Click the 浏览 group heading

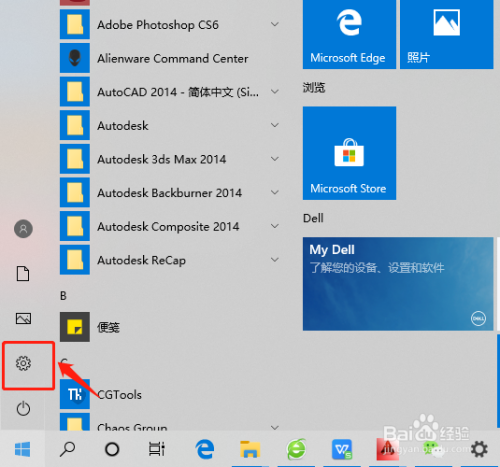coord(314,88)
